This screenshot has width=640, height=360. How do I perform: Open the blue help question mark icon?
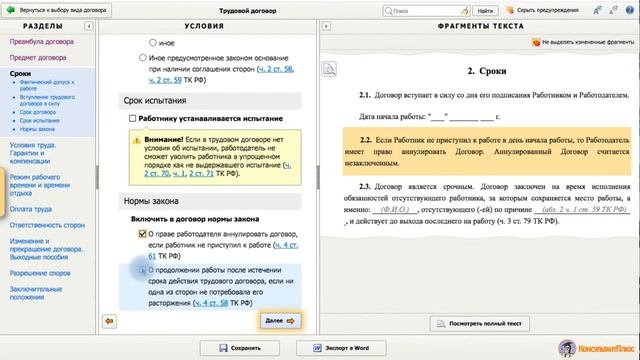point(629,10)
